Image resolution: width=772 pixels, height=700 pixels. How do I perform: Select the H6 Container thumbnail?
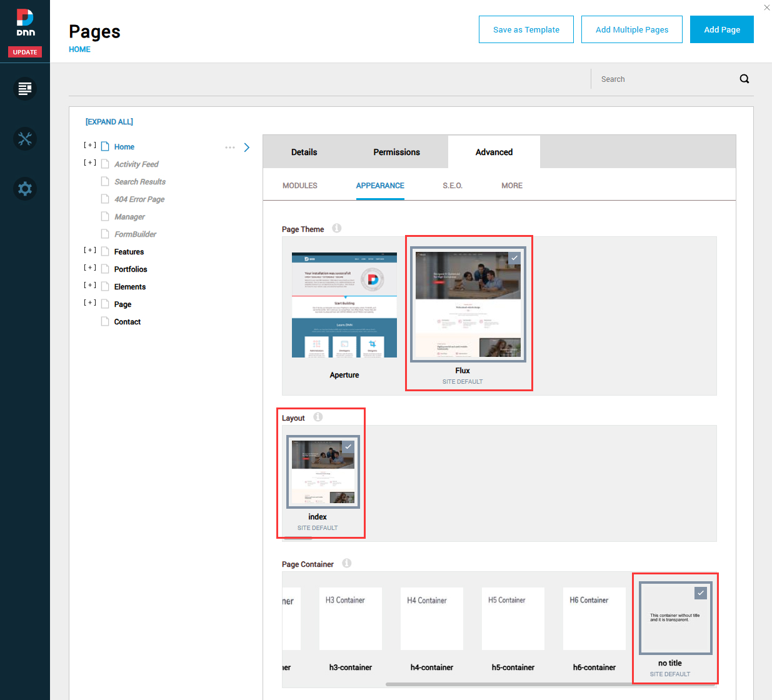(x=594, y=619)
